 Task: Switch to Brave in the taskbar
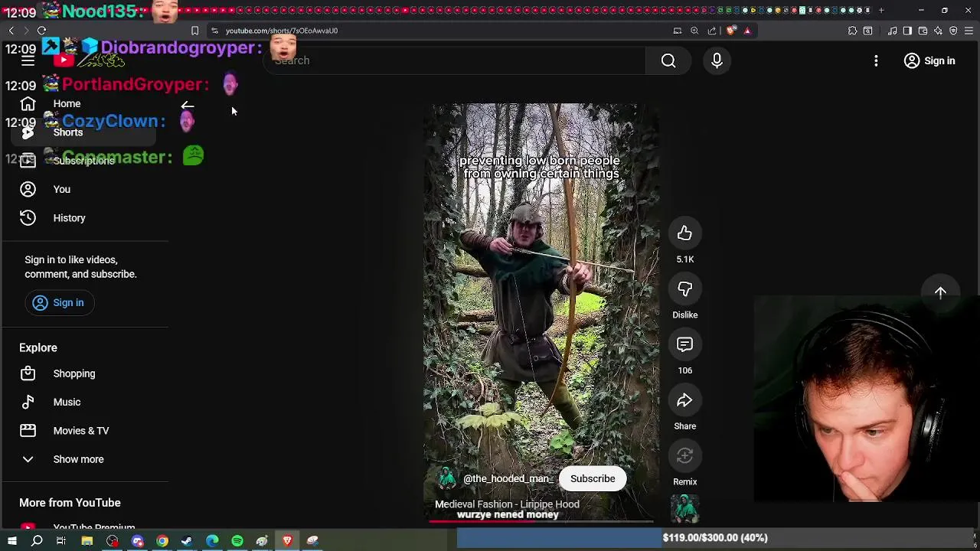point(287,541)
